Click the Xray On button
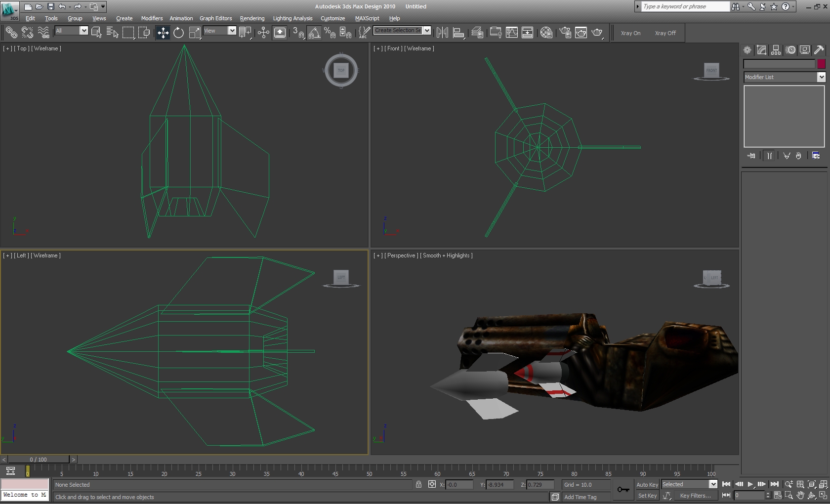 630,33
